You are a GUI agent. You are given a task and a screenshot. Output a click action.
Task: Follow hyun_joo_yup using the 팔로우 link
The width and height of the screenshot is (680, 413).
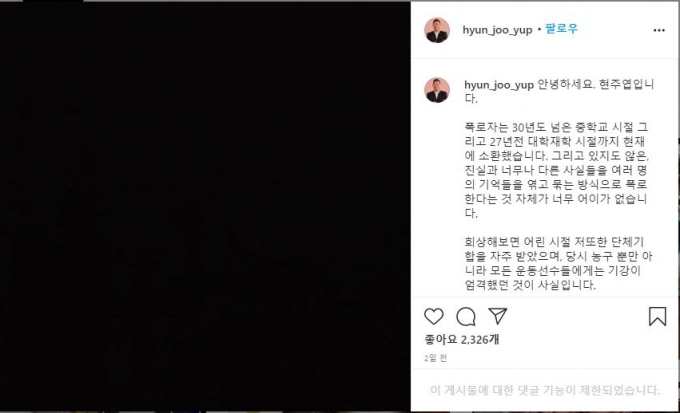(562, 30)
